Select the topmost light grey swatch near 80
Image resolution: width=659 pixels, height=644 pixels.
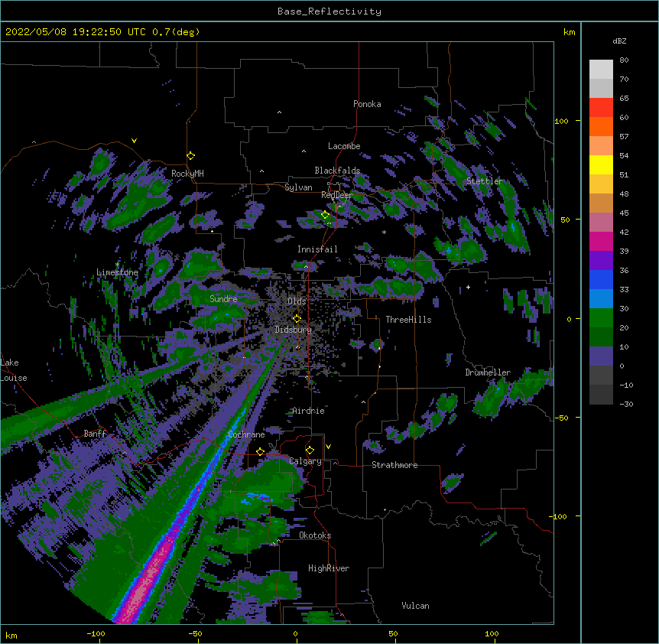(601, 70)
